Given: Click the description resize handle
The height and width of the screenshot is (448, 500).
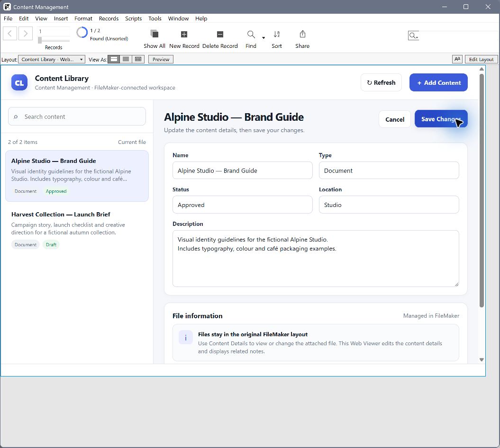Looking at the screenshot, I should click(456, 284).
